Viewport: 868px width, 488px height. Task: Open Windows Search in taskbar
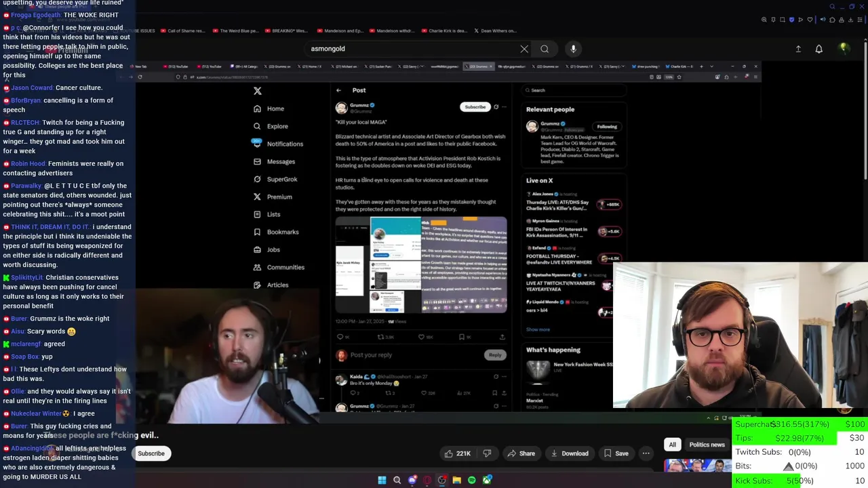coord(397,481)
